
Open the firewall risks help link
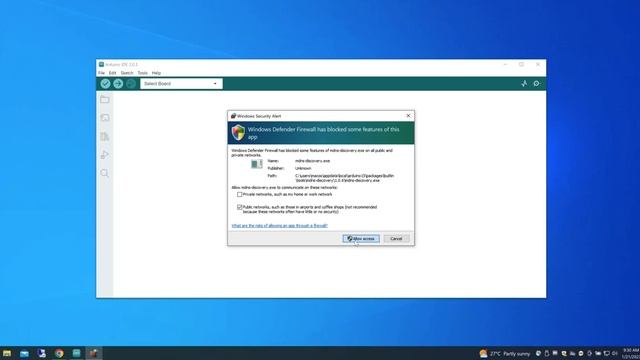(279, 226)
